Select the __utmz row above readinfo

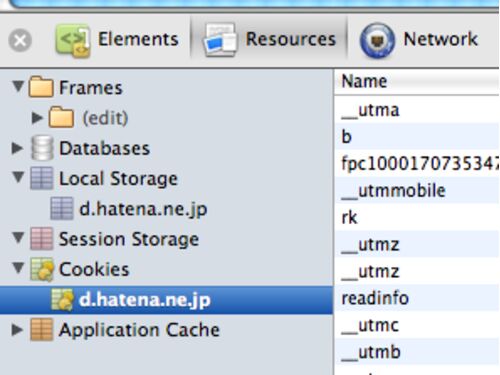tap(417, 271)
